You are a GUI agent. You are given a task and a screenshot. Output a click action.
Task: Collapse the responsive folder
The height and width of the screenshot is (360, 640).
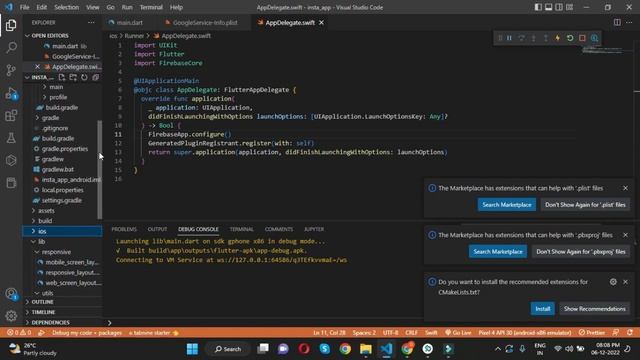[62, 252]
